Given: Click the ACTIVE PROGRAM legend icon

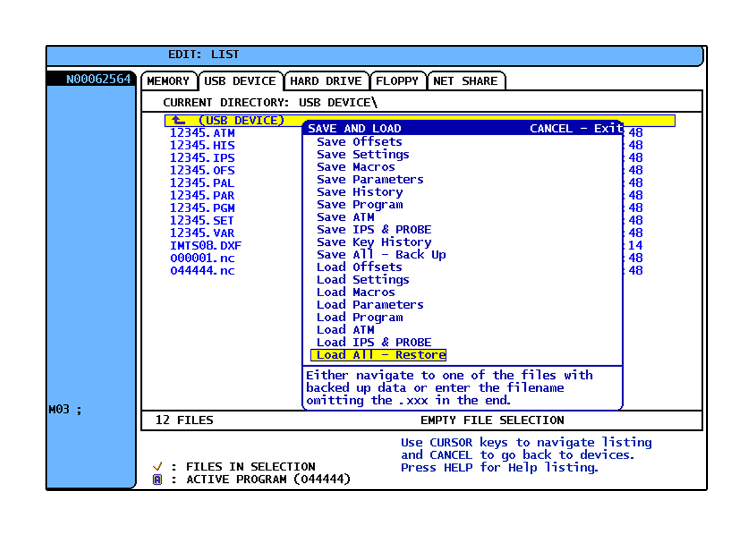Looking at the screenshot, I should tap(157, 480).
